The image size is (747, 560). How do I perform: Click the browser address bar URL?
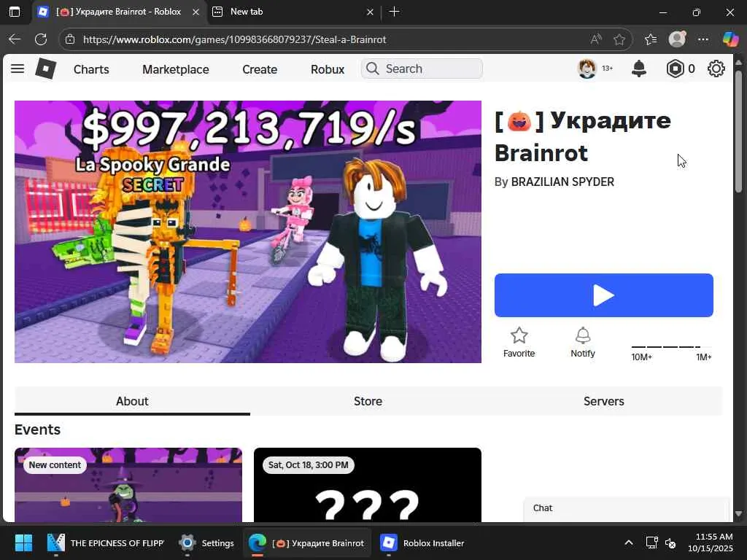[234, 39]
